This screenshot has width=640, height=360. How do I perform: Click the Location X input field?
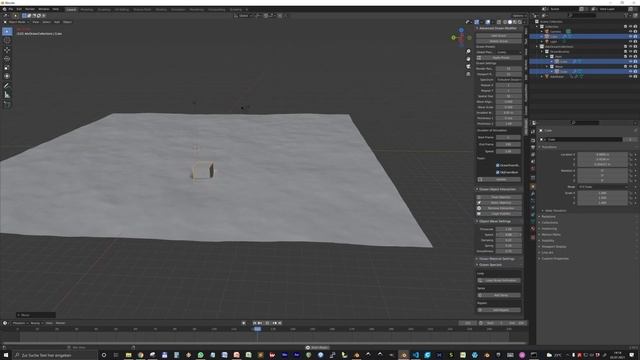point(603,155)
